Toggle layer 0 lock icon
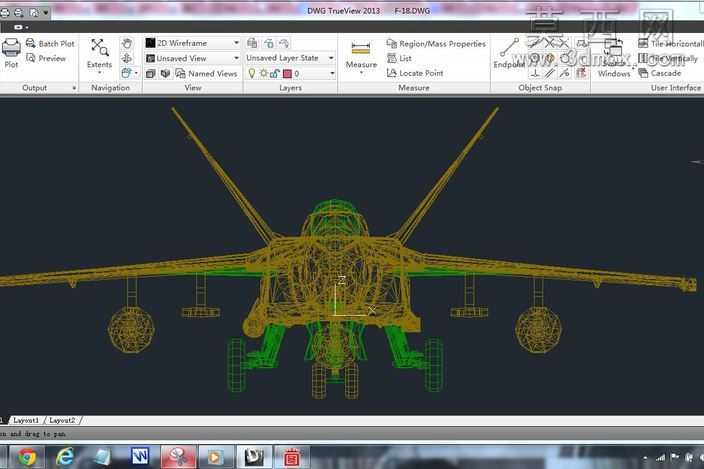Viewport: 704px width, 469px height. tap(275, 73)
